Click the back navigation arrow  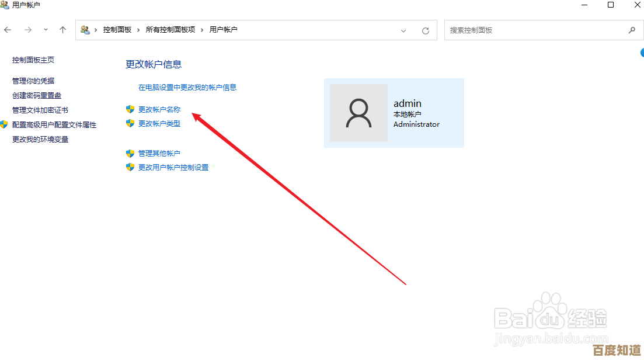9,29
